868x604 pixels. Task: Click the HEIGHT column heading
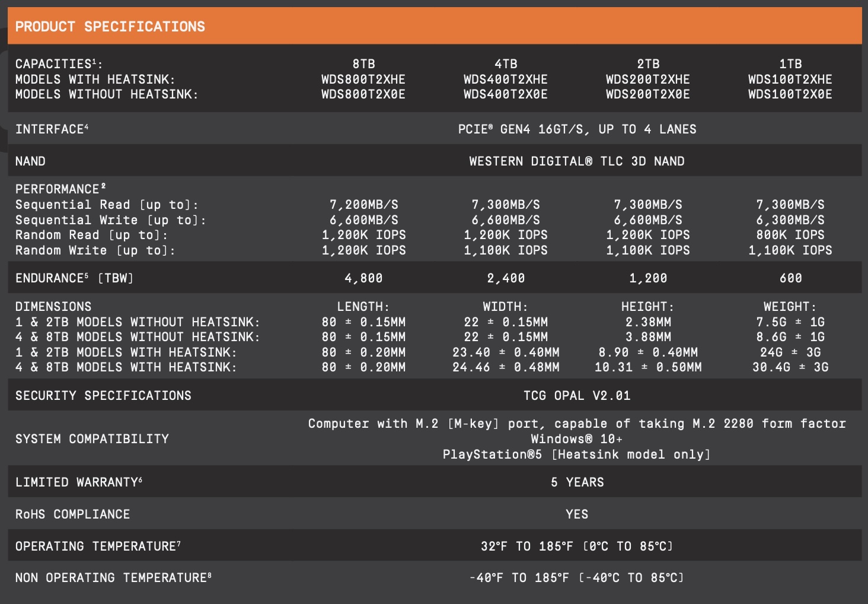(x=647, y=307)
